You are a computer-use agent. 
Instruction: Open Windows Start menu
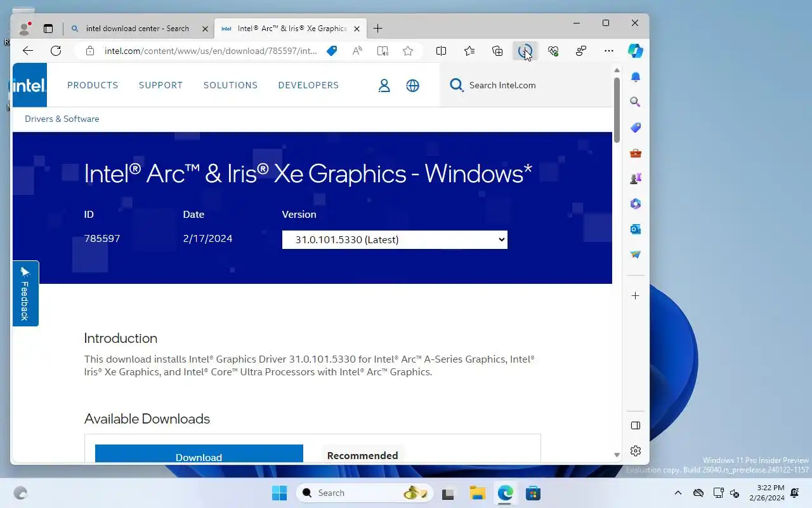[279, 493]
